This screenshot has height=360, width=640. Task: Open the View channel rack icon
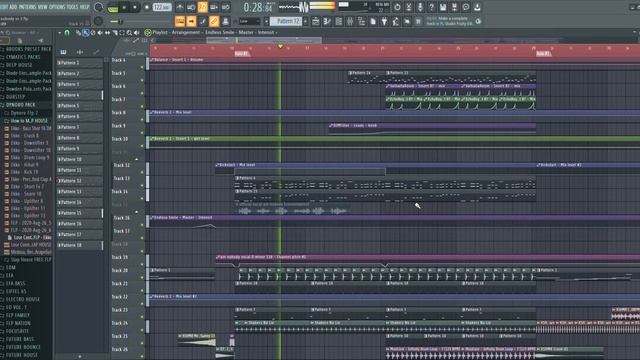point(338,22)
